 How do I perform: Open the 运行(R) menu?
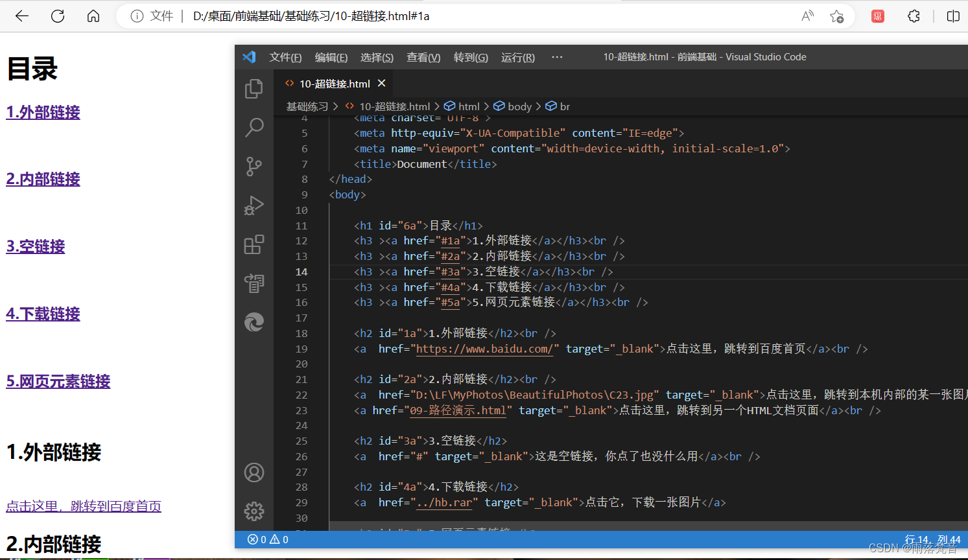click(518, 57)
